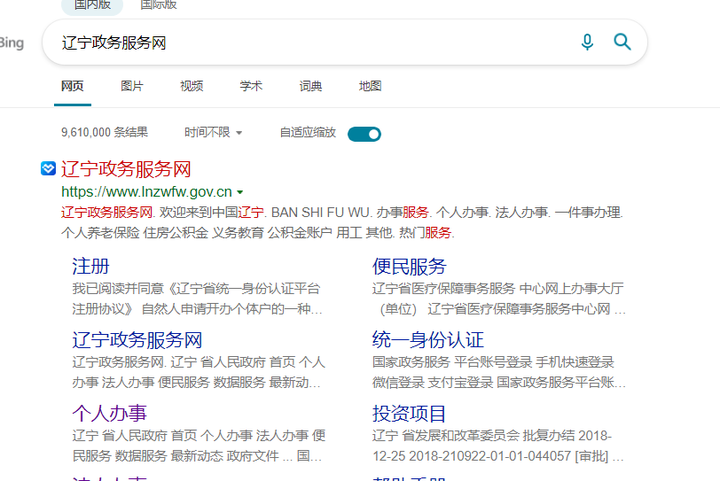Click the Bing logo text

(12, 43)
